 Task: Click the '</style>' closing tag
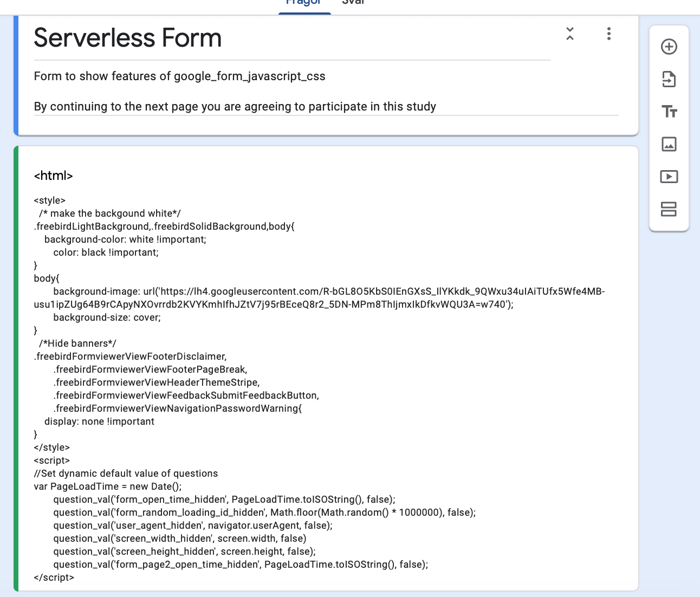(52, 447)
